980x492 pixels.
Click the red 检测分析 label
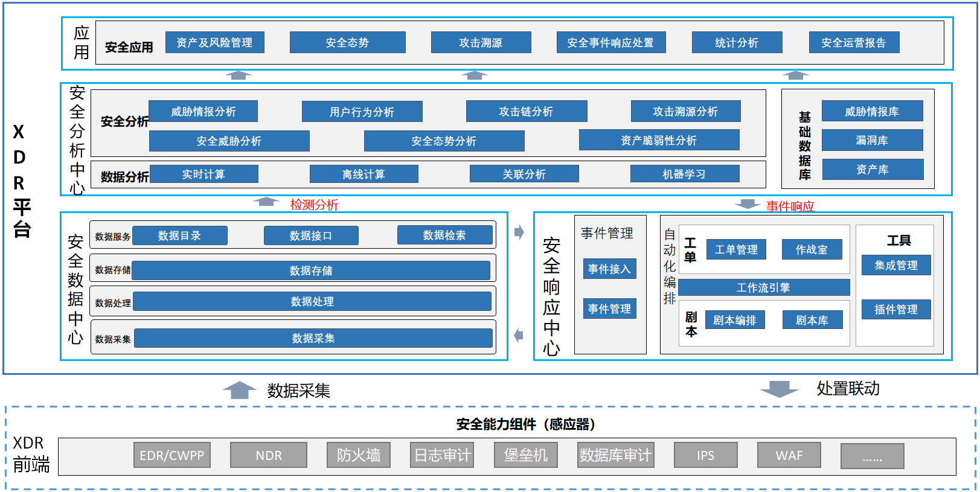pyautogui.click(x=315, y=205)
